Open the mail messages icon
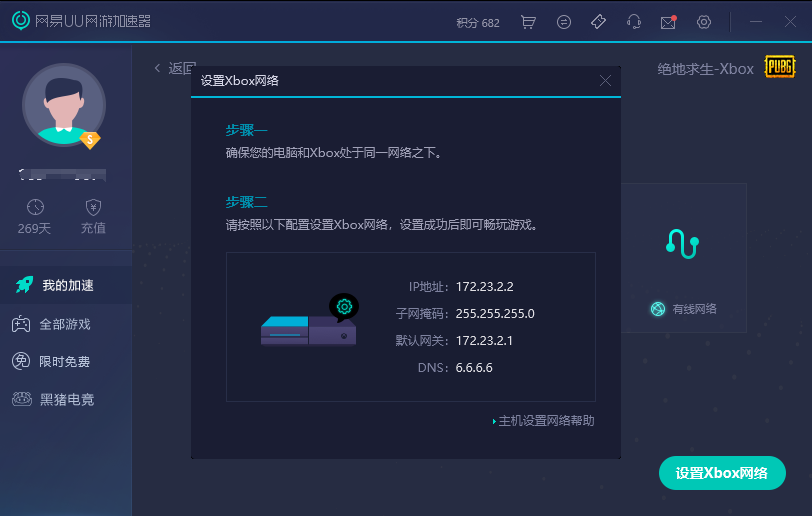Screen dimensions: 812x516 (x=668, y=22)
